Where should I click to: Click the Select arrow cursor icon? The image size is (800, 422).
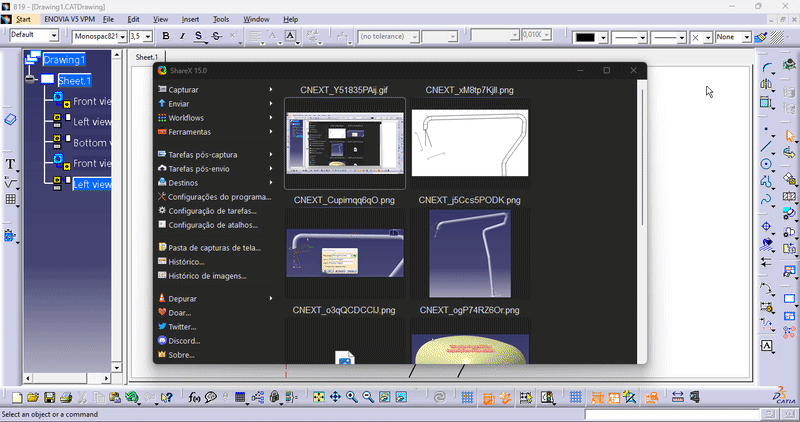pyautogui.click(x=790, y=136)
